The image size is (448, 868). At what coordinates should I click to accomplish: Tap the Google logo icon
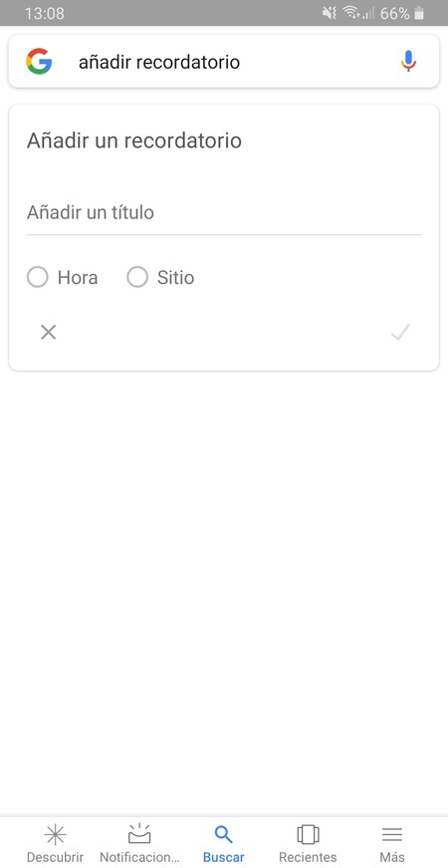click(39, 62)
